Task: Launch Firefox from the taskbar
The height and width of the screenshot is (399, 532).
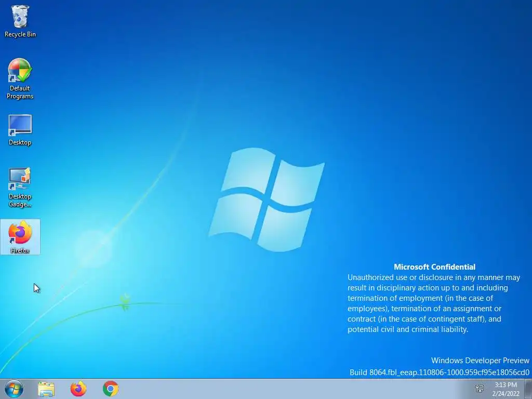Action: point(78,389)
